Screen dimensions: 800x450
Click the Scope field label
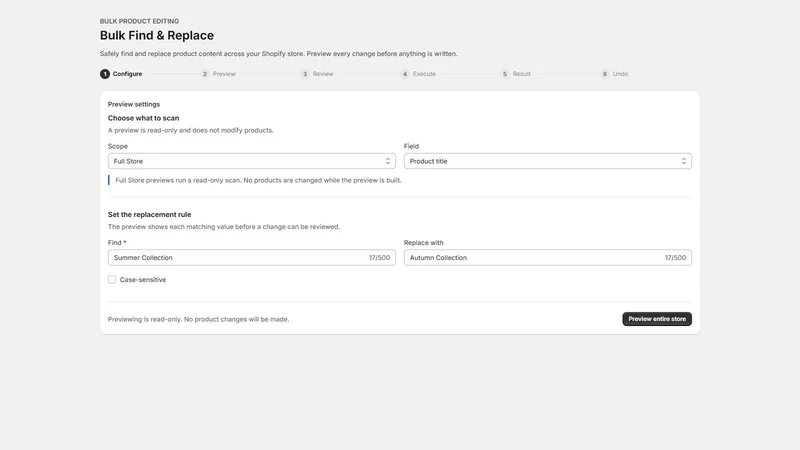118,146
